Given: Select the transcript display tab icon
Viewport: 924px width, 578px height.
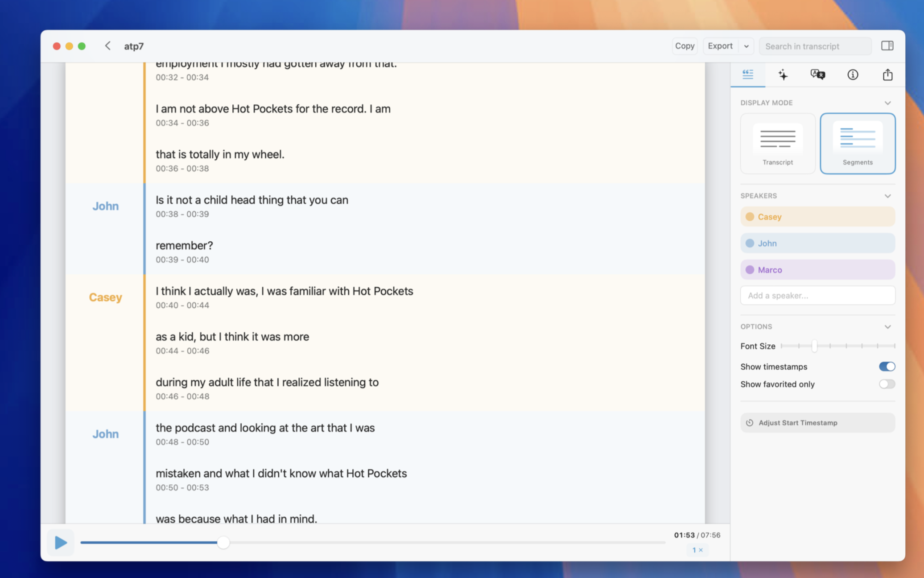Looking at the screenshot, I should [x=748, y=74].
